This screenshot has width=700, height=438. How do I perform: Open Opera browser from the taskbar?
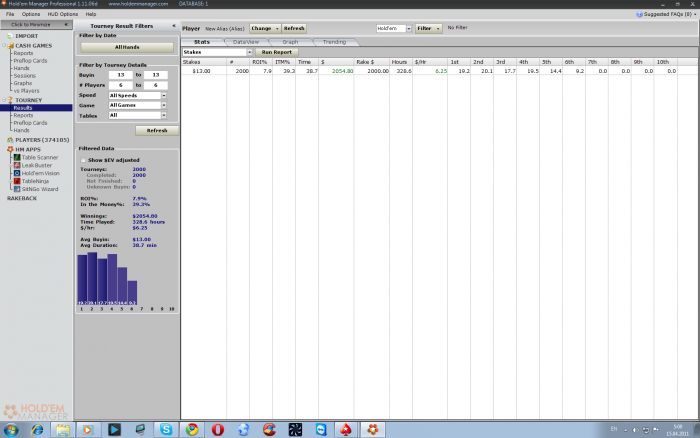coord(217,430)
